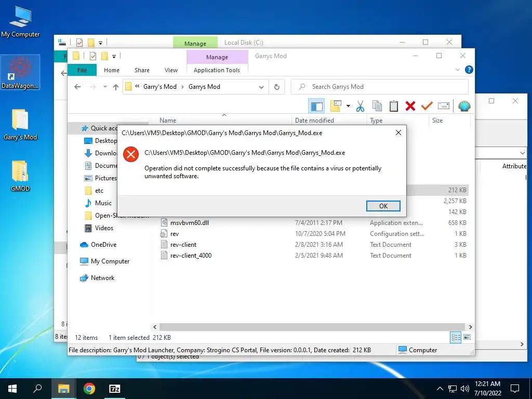Open the Home ribbon tab

(x=112, y=70)
